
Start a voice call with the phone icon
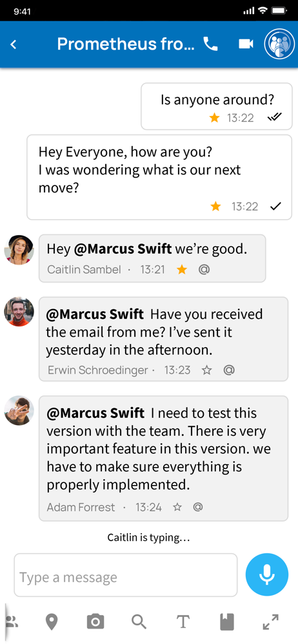coord(211,44)
